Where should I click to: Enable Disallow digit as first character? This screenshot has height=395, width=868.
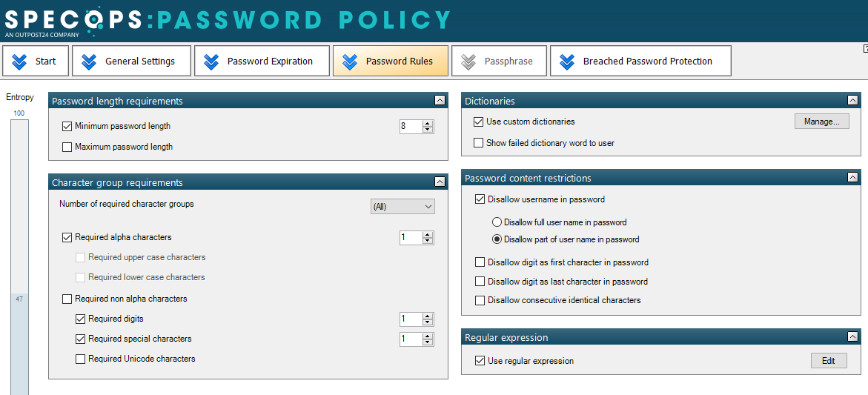tap(480, 262)
